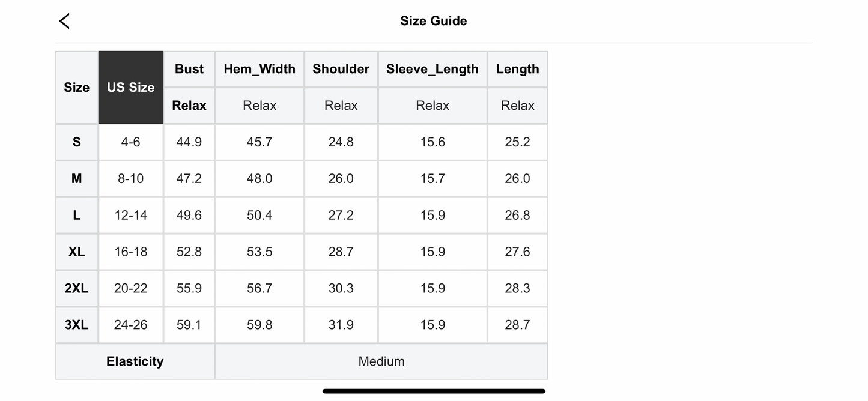The image size is (868, 401).
Task: Tap the 2XL size row label
Action: click(x=77, y=289)
